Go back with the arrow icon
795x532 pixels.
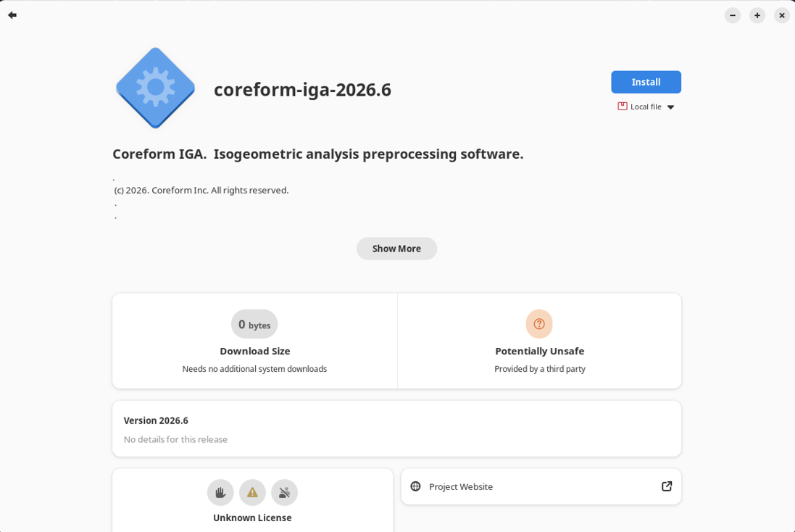click(12, 15)
